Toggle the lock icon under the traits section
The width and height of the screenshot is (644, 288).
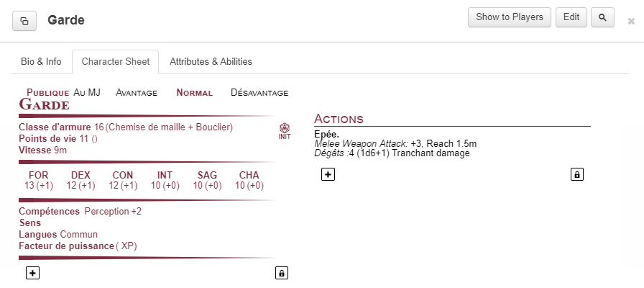(282, 273)
